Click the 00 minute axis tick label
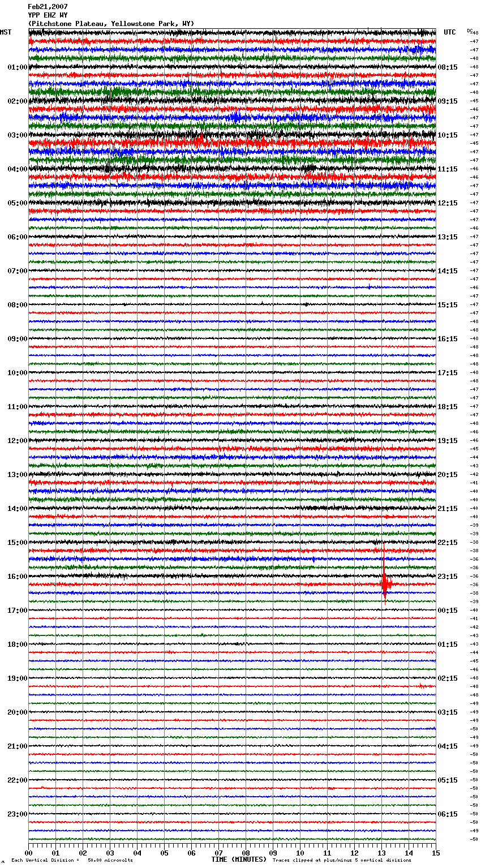481x868 pixels. click(28, 853)
